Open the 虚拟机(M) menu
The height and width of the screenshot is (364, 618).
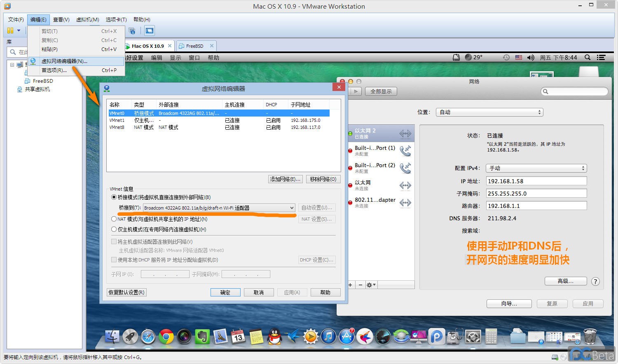[88, 19]
